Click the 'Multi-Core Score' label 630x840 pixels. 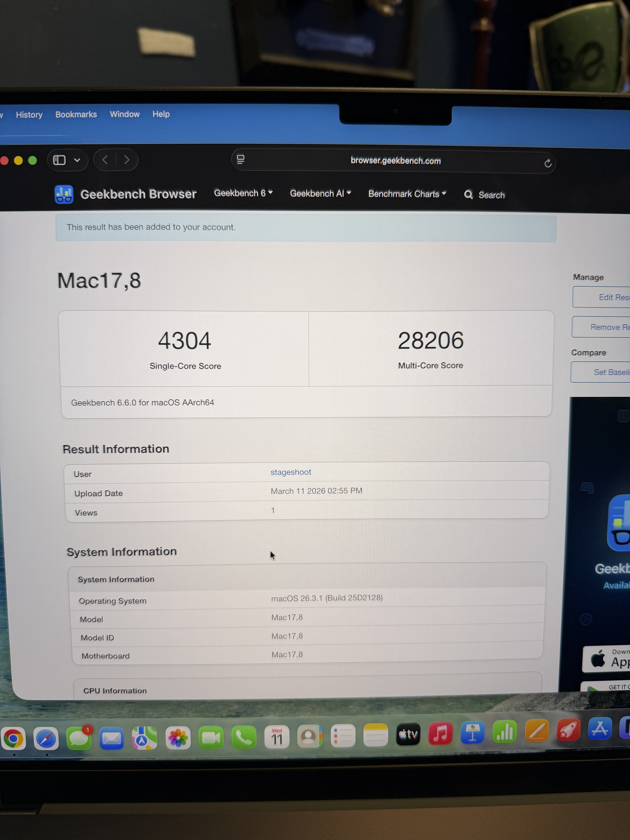[x=431, y=365]
